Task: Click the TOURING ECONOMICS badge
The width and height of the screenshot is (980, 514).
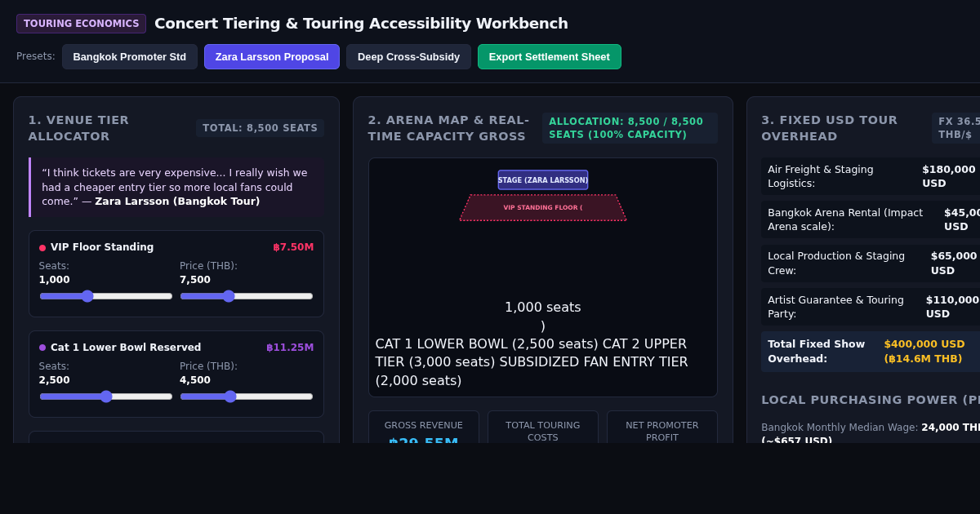Action: tap(81, 24)
